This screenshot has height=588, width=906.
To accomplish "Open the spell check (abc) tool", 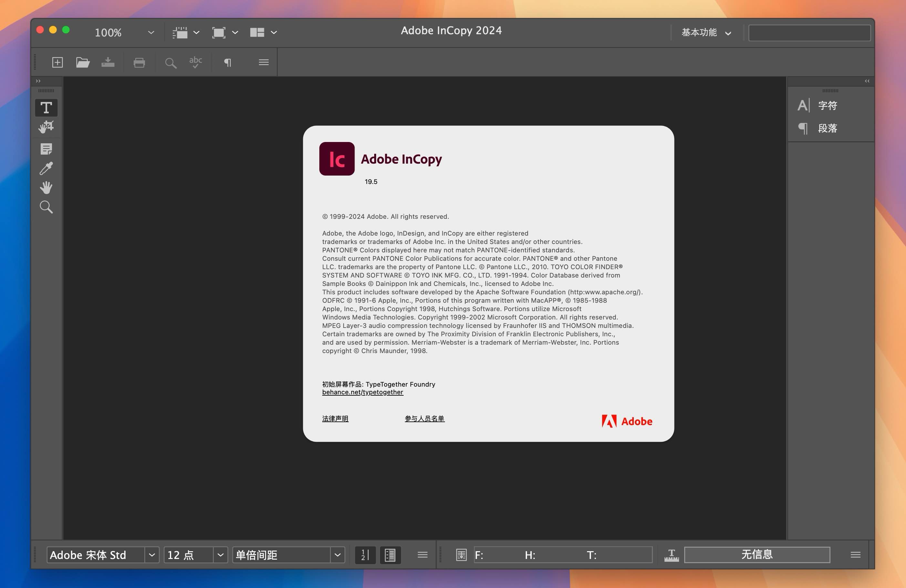I will (195, 62).
